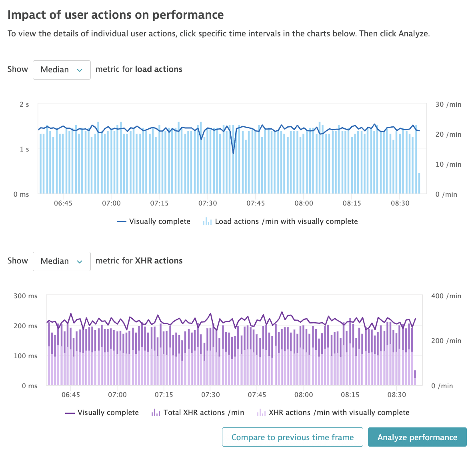Image resolution: width=476 pixels, height=455 pixels.
Task: Open the Median dropdown for load actions
Action: click(62, 70)
